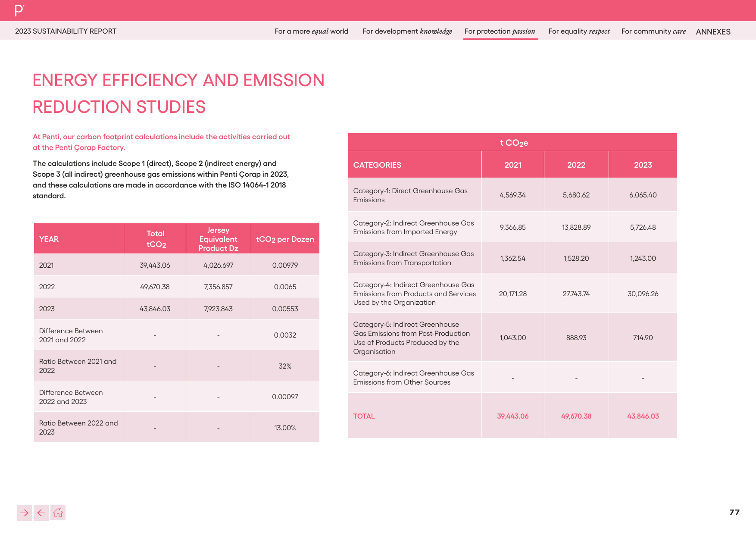Image resolution: width=756 pixels, height=535 pixels.
Task: Go to home page icon
Action: [58, 513]
